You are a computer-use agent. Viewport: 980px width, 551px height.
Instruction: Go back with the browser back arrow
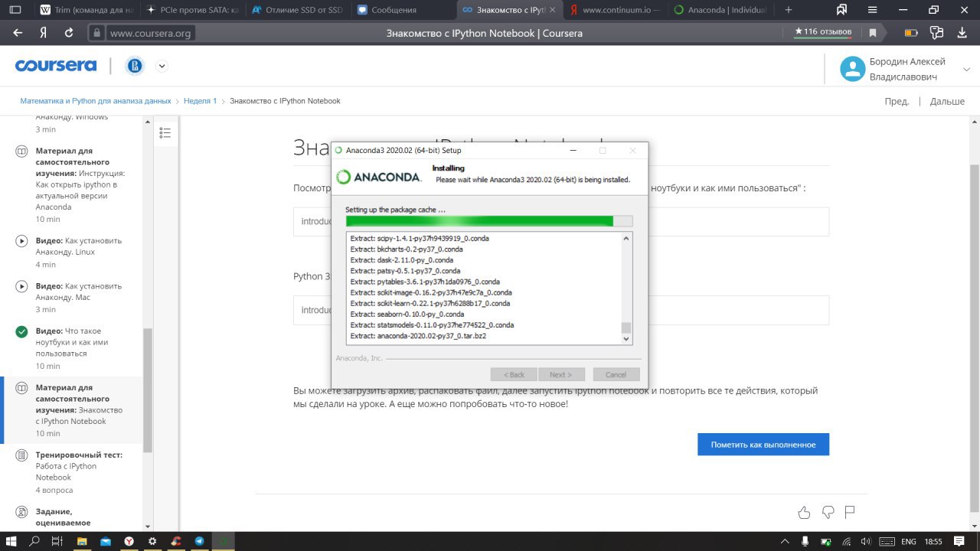tap(18, 33)
